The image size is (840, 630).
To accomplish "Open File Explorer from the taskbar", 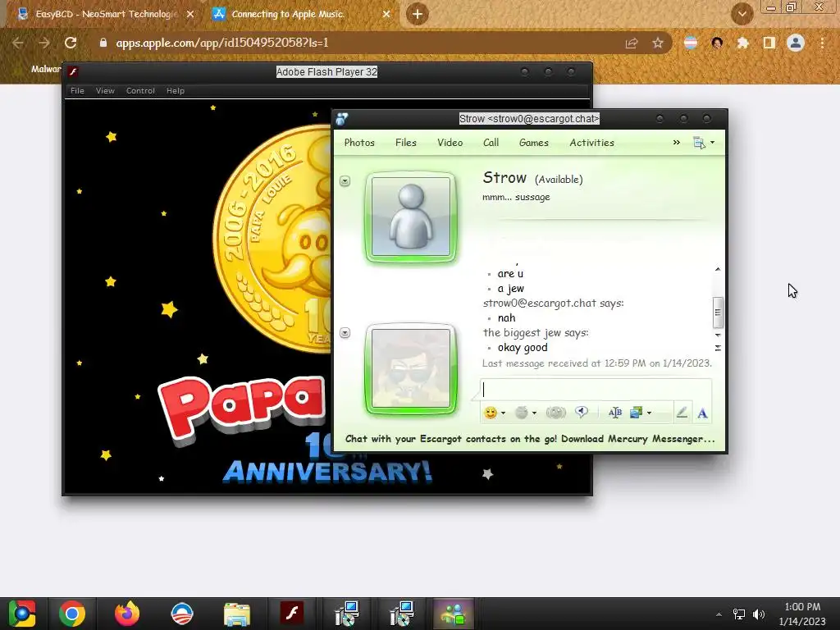I will (237, 614).
